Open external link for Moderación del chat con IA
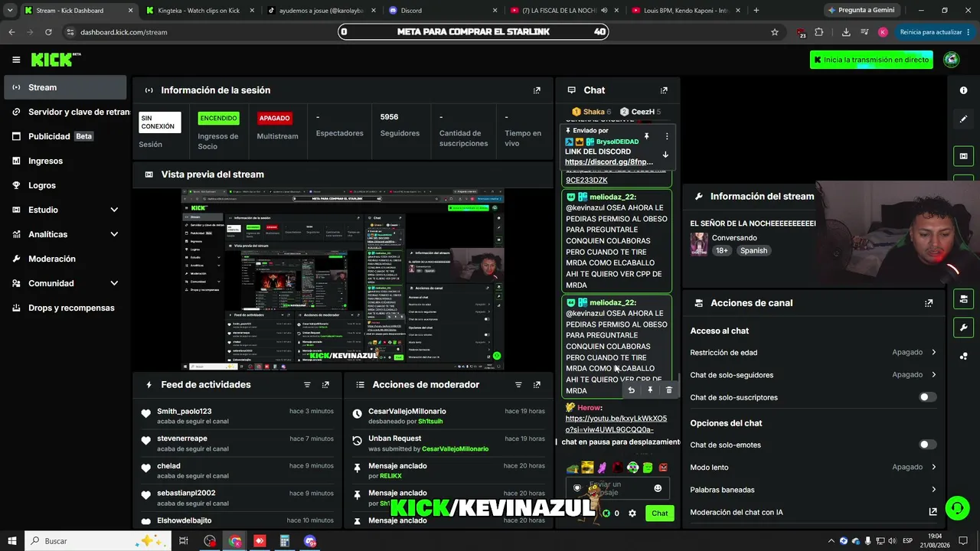This screenshot has width=980, height=551. pyautogui.click(x=933, y=512)
